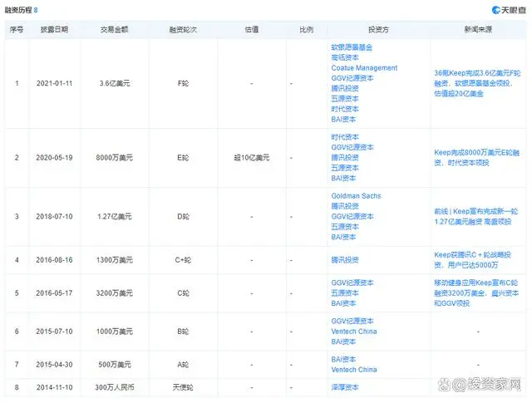Open BAI资本 link in the D轮 row
This screenshot has height=403, width=532.
(x=343, y=237)
